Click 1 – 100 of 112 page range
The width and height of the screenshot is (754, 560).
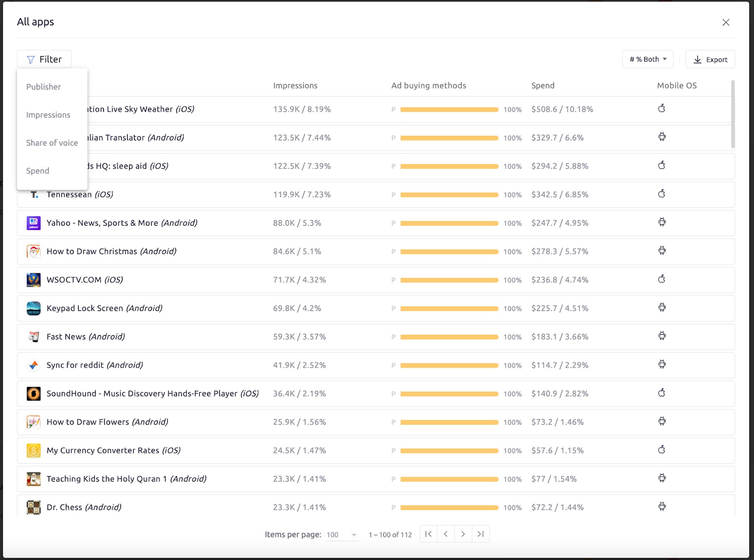[390, 535]
